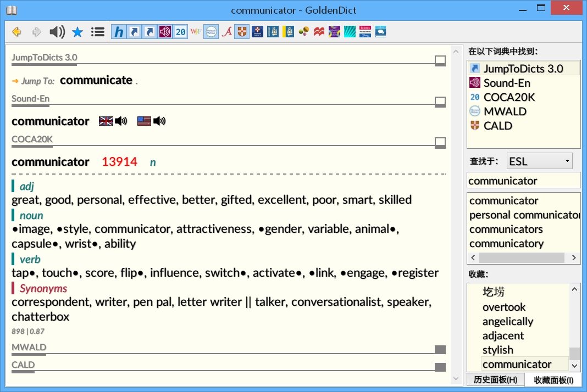The width and height of the screenshot is (587, 392).
Task: Toggle Sound-En dictionary in the toolbar
Action: coord(165,32)
